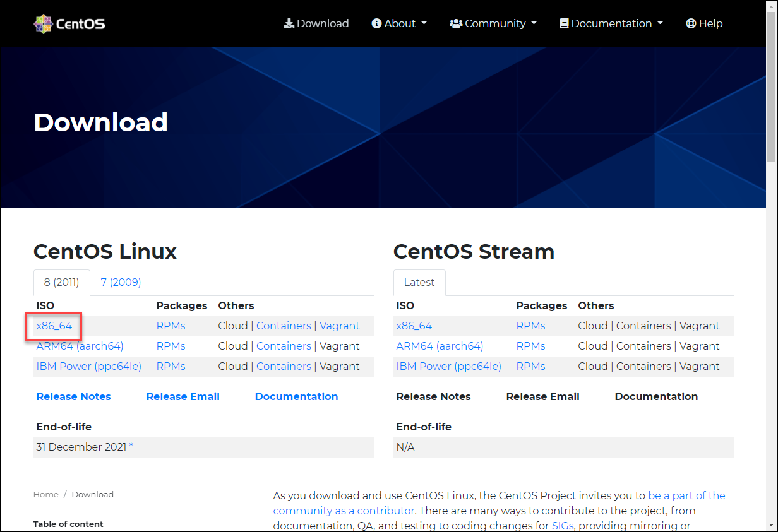Open Containers link in CentOS Linux ARM64 row
Image resolution: width=778 pixels, height=532 pixels.
click(284, 346)
